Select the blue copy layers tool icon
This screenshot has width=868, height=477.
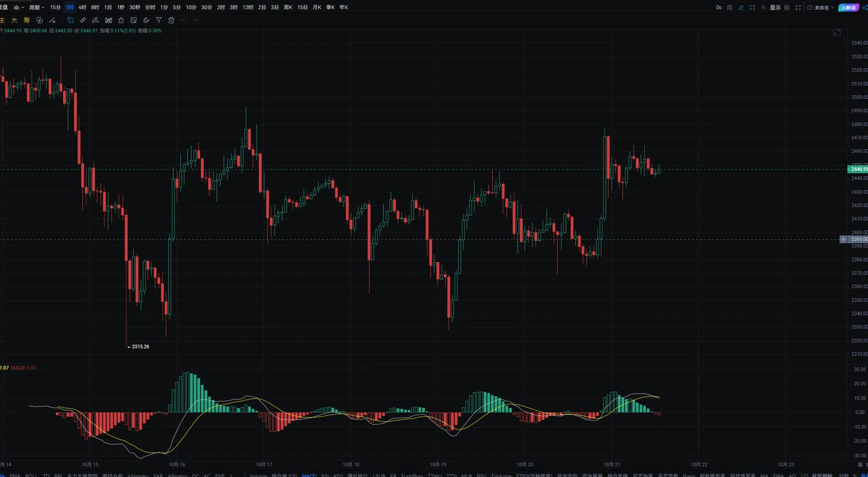coord(70,20)
